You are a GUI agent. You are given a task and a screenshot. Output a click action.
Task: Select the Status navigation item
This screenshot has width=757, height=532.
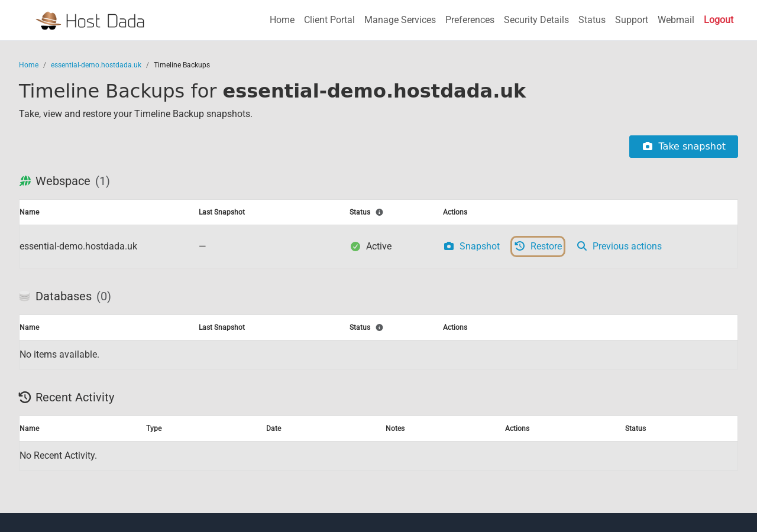click(x=592, y=20)
